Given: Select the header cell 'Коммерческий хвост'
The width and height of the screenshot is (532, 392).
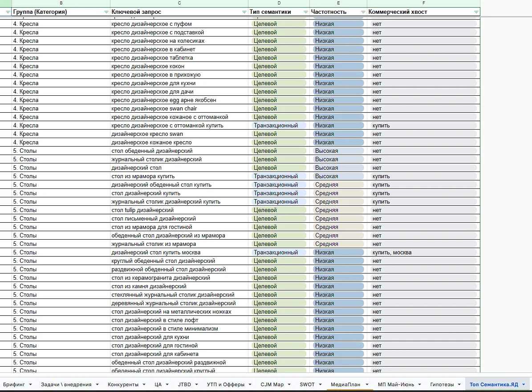Looking at the screenshot, I should [423, 12].
